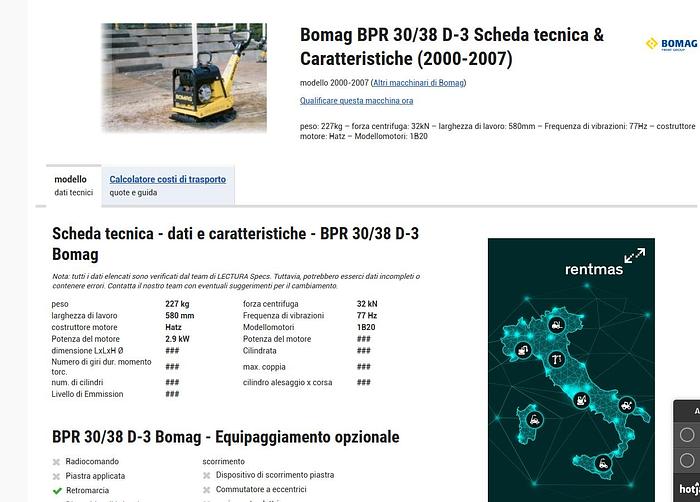Click tractor icon on southeast Italy map
The image size is (700, 502).
pyautogui.click(x=626, y=405)
